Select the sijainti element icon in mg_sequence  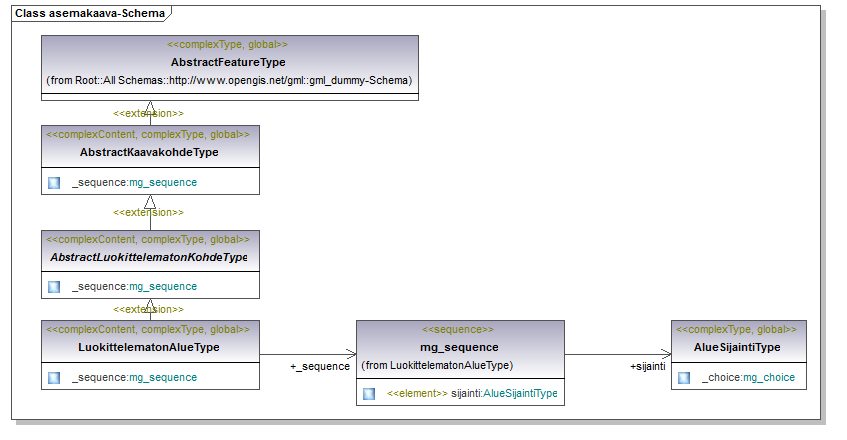tap(369, 394)
